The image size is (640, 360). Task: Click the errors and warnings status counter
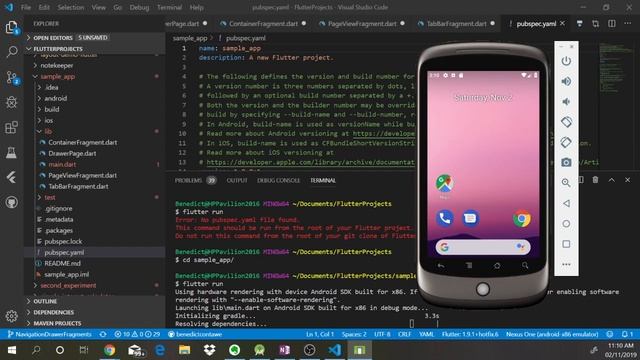coord(137,334)
